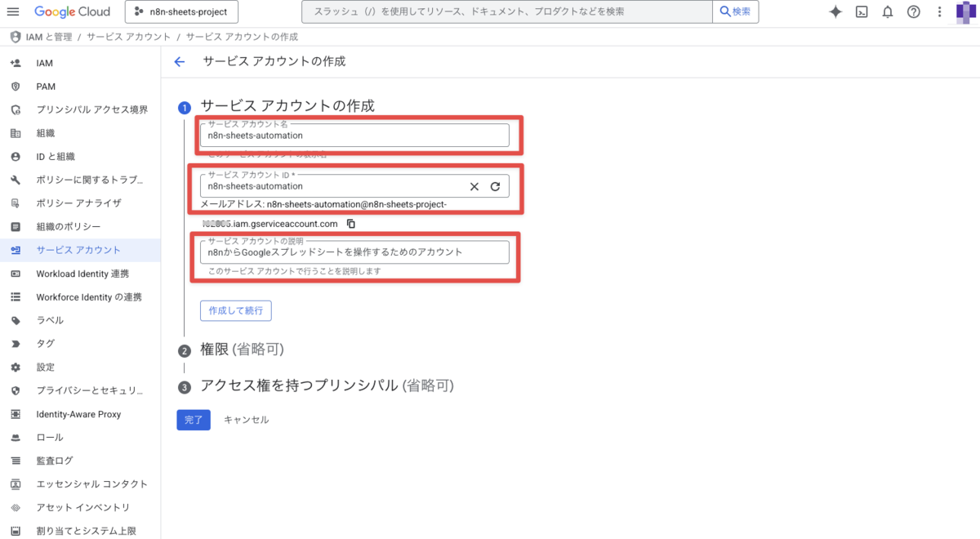Focus the resource search box
The height and width of the screenshot is (539, 980).
tap(507, 11)
